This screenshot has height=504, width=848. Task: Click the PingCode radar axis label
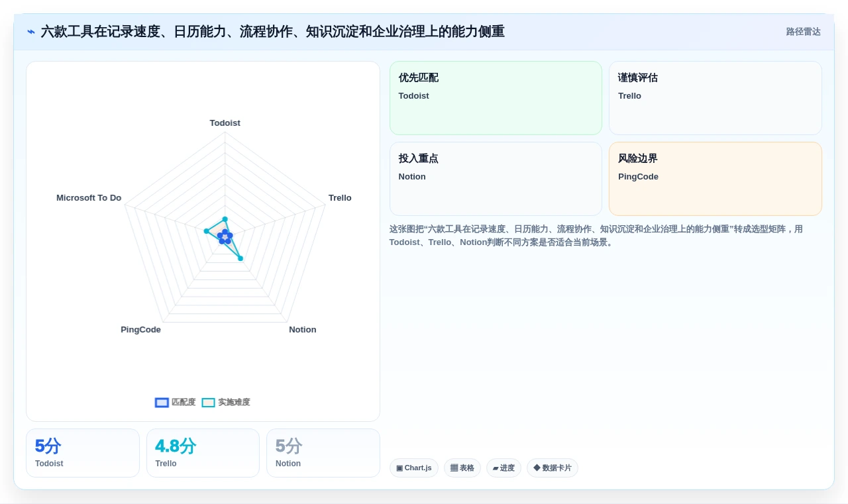(140, 330)
